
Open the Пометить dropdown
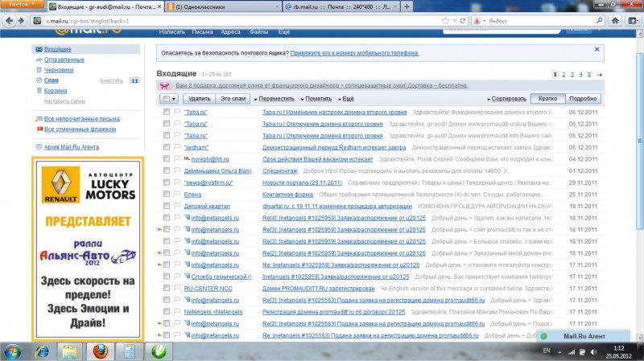[x=316, y=99]
